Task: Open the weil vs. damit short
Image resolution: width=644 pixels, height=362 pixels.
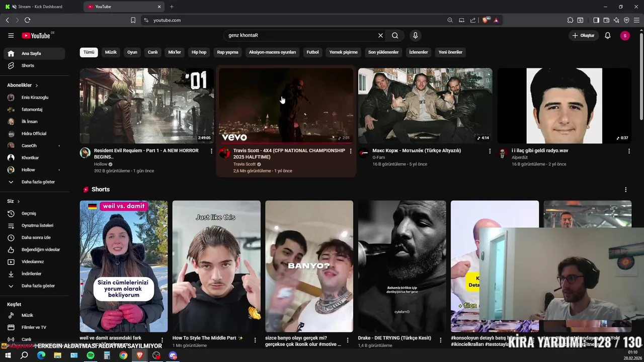Action: [x=124, y=266]
